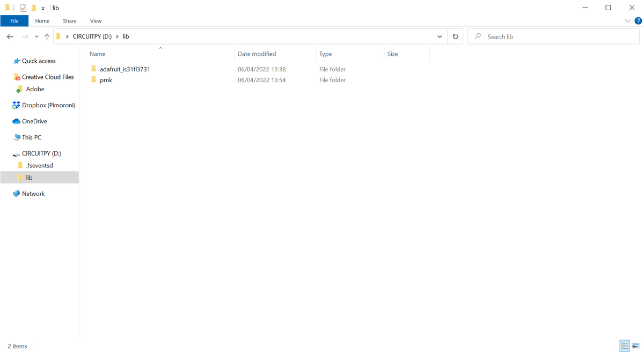This screenshot has height=352, width=644.
Task: Select Dropbox (Pimoroni) in navigation pane
Action: 48,105
